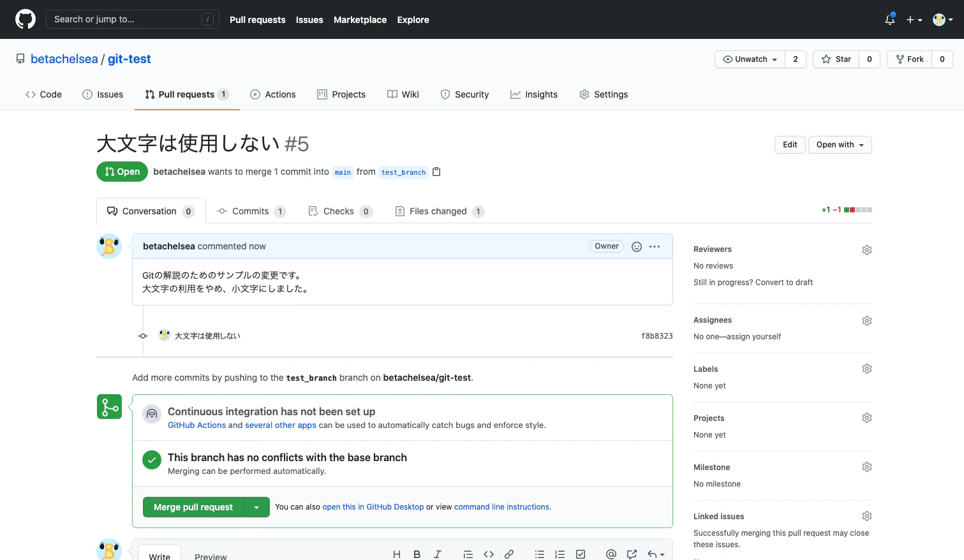The image size is (964, 560).
Task: Click the Merge pull request button
Action: 193,507
